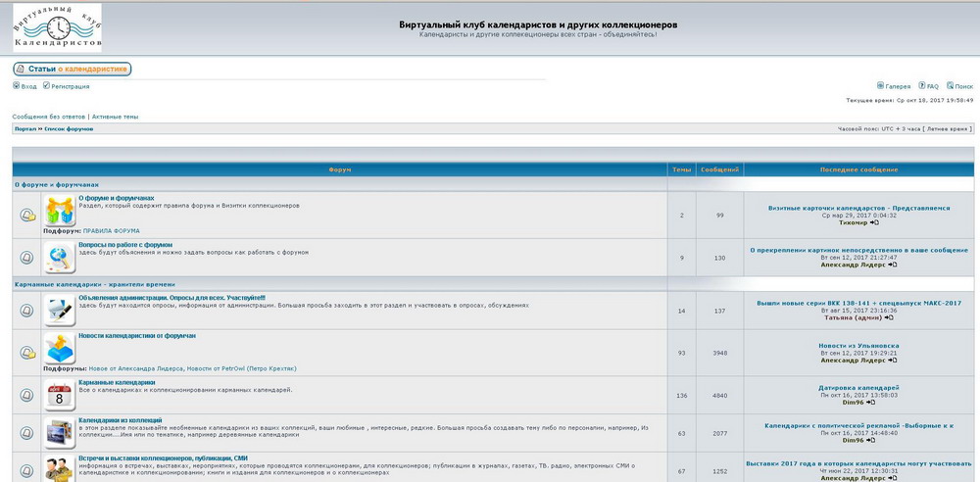The image size is (980, 482).
Task: Click the club logo with clock image
Action: 57,27
